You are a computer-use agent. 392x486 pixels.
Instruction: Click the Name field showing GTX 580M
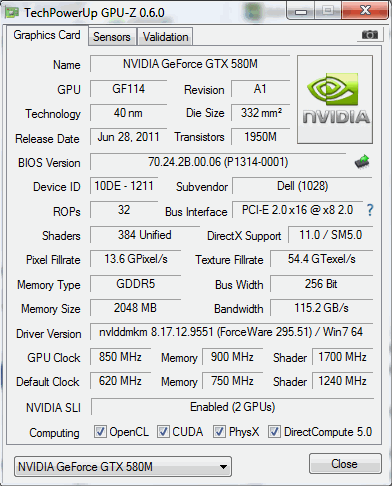190,64
